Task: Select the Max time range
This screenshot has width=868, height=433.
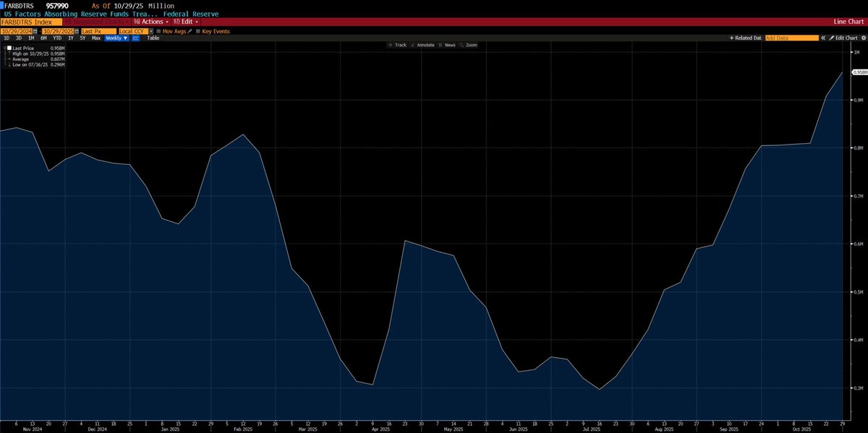Action: point(95,38)
